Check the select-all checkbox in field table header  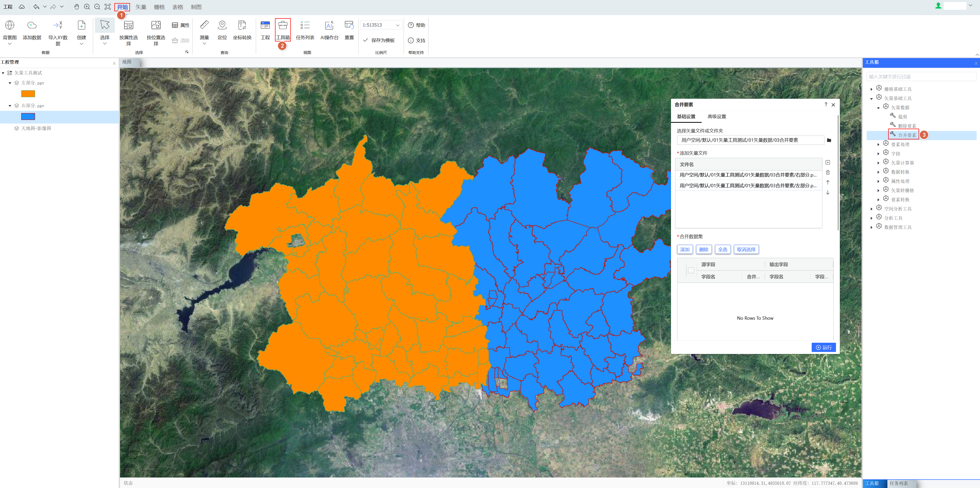(x=691, y=270)
